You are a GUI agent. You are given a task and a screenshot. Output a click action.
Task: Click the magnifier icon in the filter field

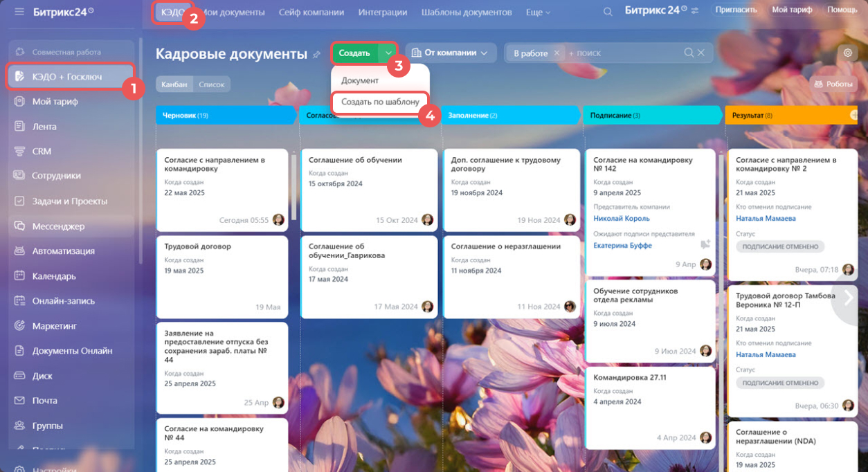click(x=689, y=53)
